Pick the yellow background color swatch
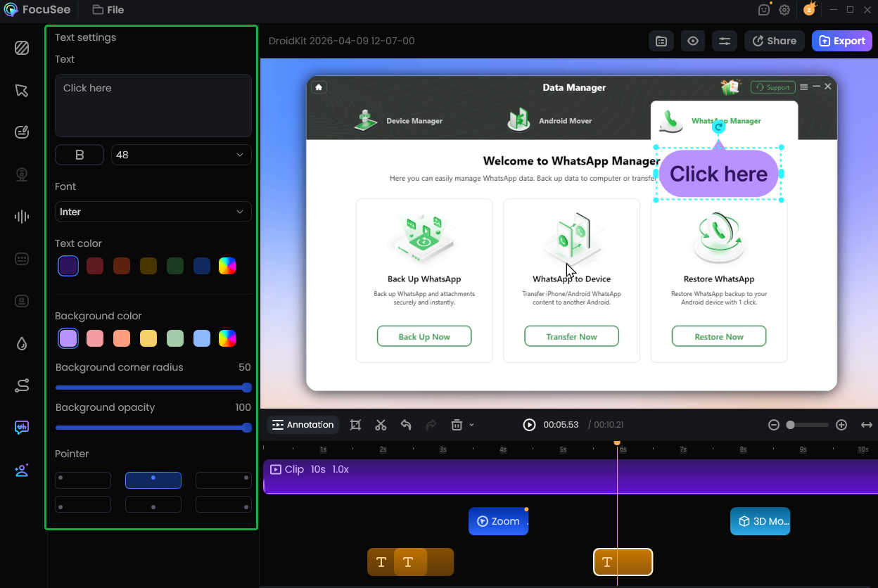The image size is (878, 588). tap(148, 338)
